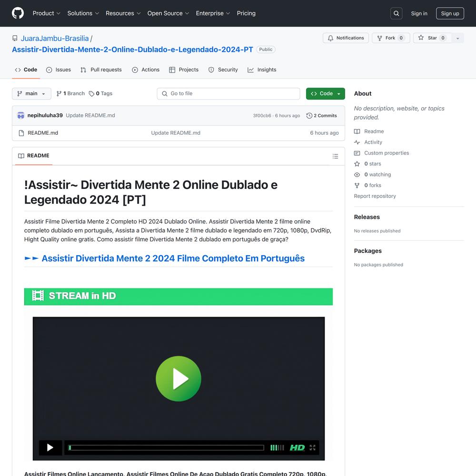The width and height of the screenshot is (476, 476).
Task: Click the Sign up button
Action: [450, 13]
